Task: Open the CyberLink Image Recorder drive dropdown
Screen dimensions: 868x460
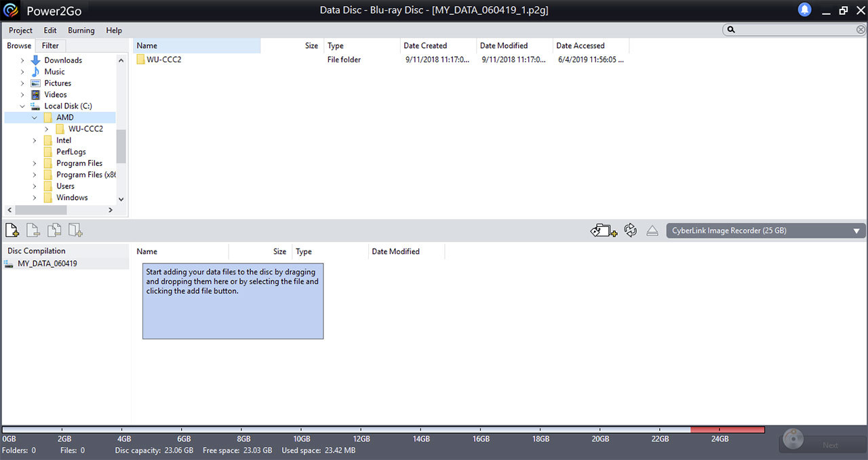Action: click(x=766, y=230)
